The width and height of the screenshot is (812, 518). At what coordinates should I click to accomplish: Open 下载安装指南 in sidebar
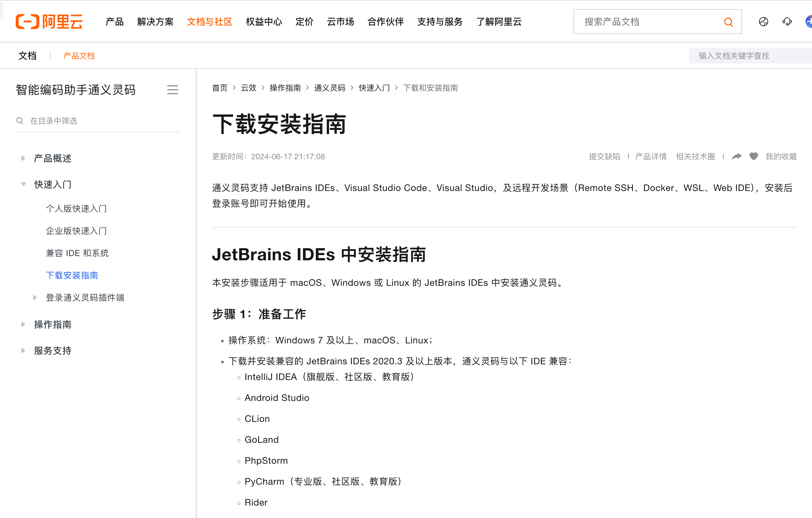tap(72, 275)
